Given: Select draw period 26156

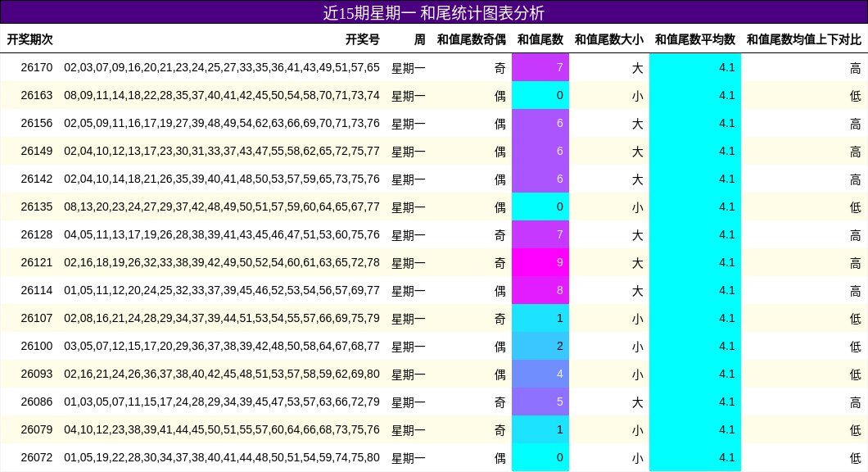Looking at the screenshot, I should point(37,123).
